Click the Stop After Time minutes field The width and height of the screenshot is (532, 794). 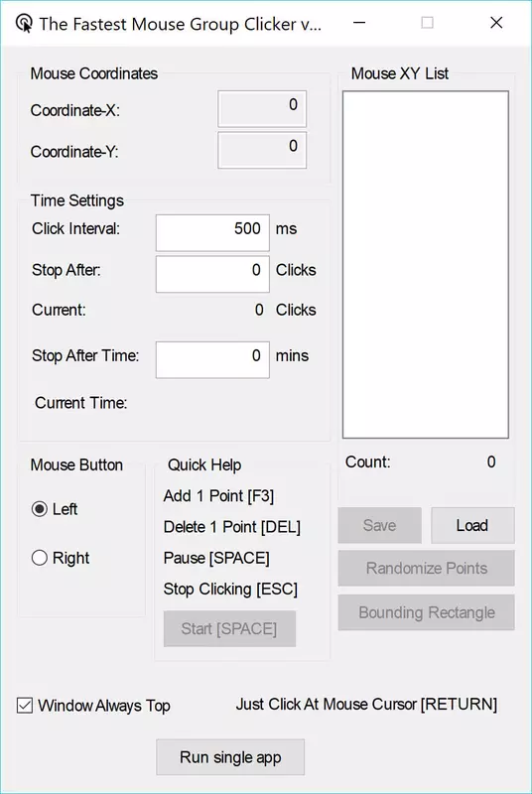(x=212, y=359)
